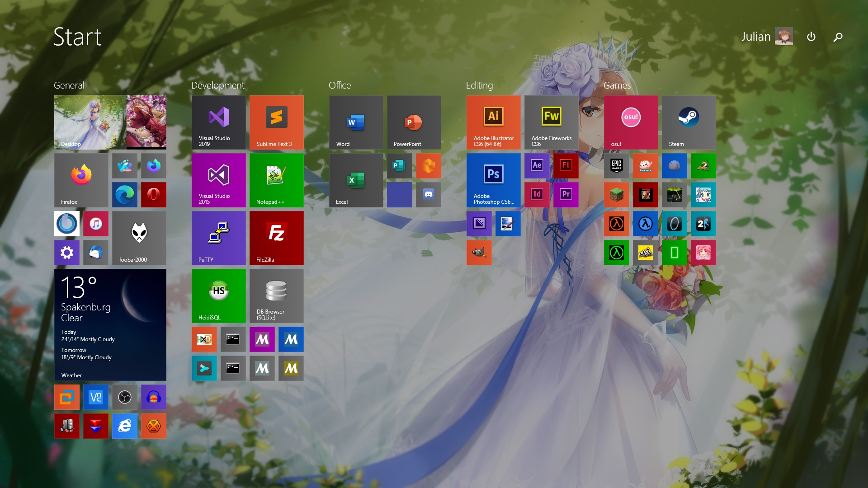868x488 pixels.
Task: Open osu! game tile
Action: pos(631,122)
